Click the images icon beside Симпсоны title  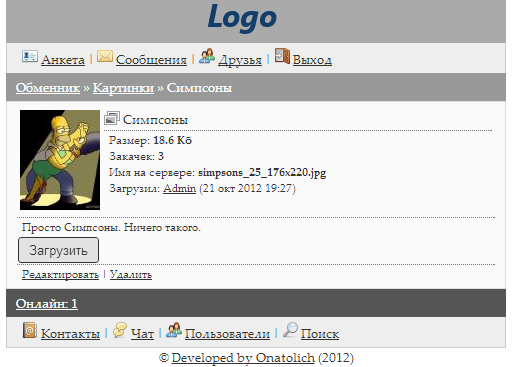click(x=112, y=118)
